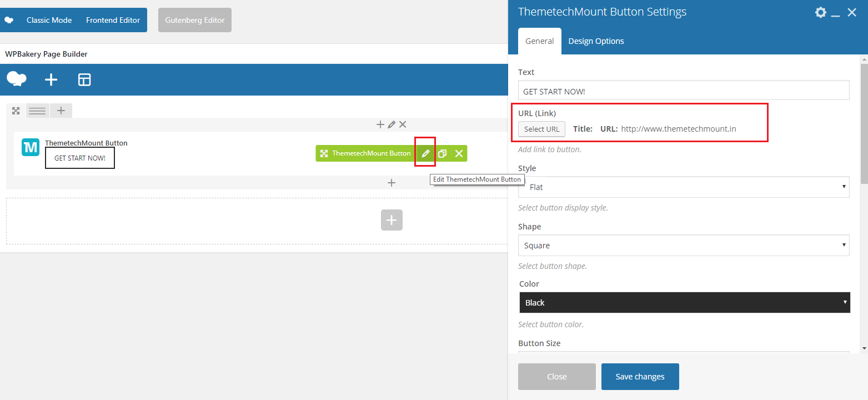
Task: Edit this column with the gray pencil icon
Action: pos(392,124)
